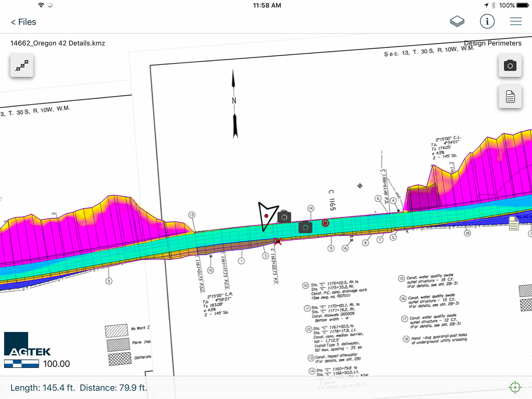
Task: Open the hamburger menu
Action: (x=516, y=21)
